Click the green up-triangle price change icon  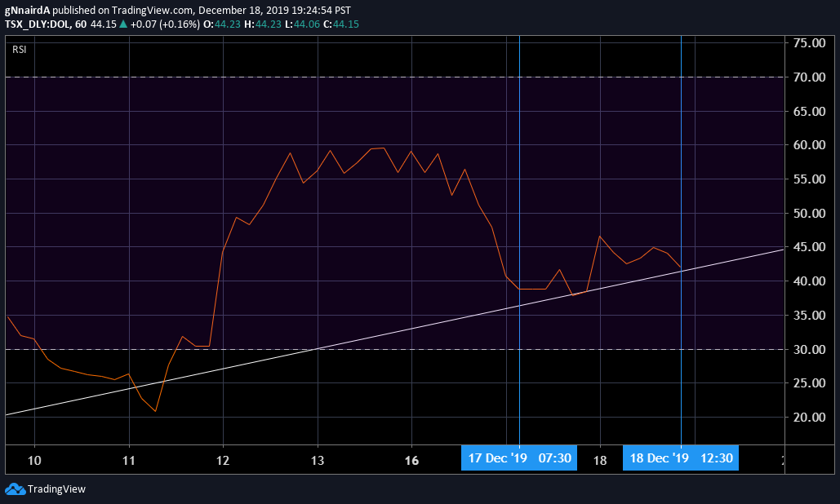[x=123, y=24]
